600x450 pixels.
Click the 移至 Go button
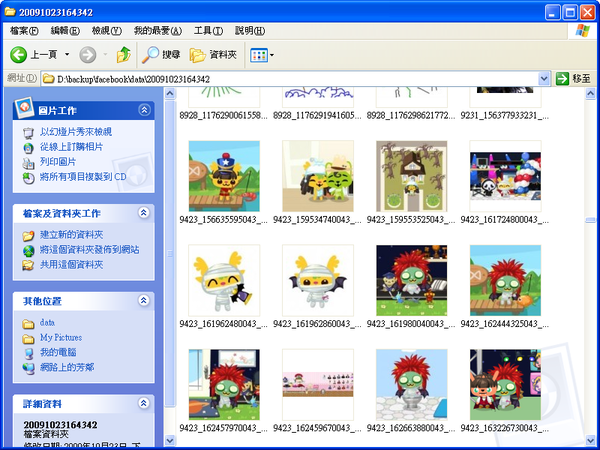pos(574,79)
